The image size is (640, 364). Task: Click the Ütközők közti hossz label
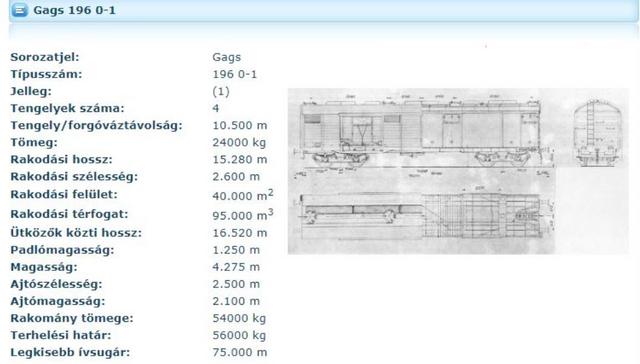point(76,233)
